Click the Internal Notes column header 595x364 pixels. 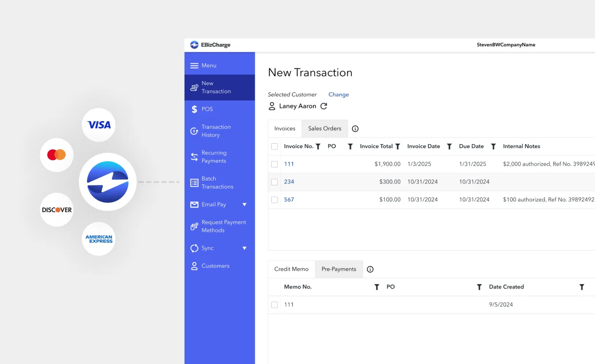(521, 146)
